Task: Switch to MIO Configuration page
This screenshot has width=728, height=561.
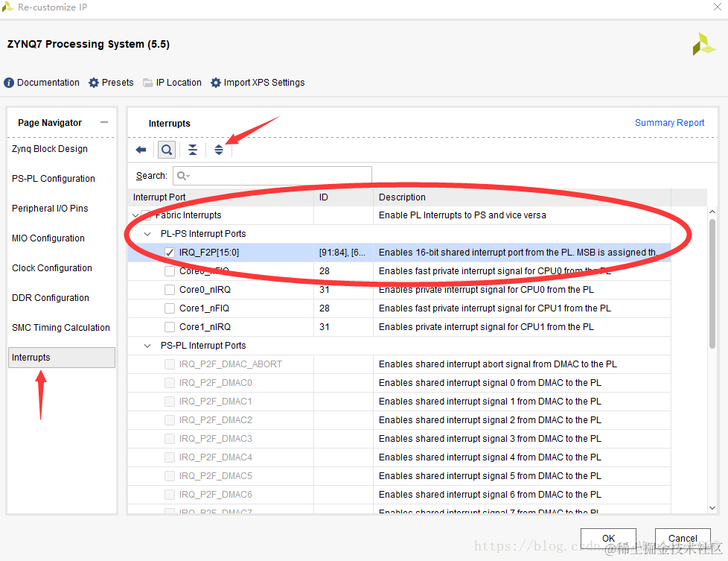Action: point(48,238)
